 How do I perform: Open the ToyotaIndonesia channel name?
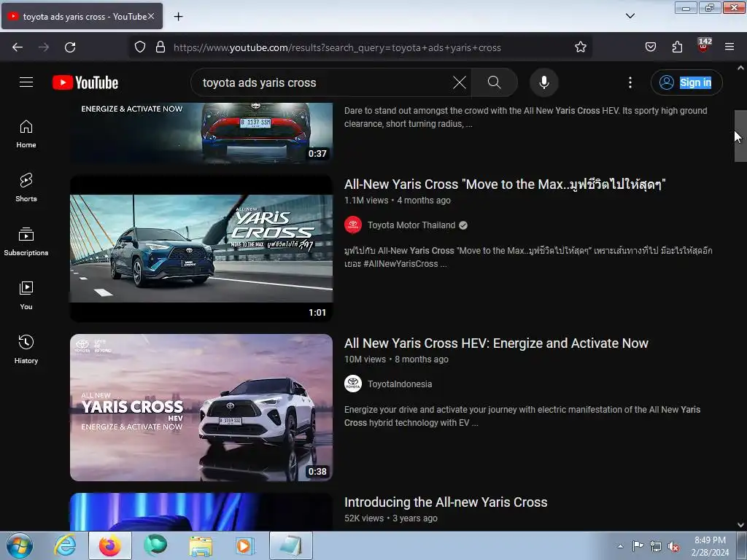[x=399, y=384]
